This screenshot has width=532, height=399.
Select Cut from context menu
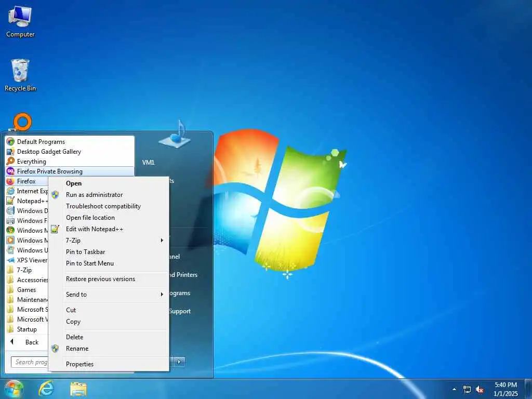tap(109, 310)
